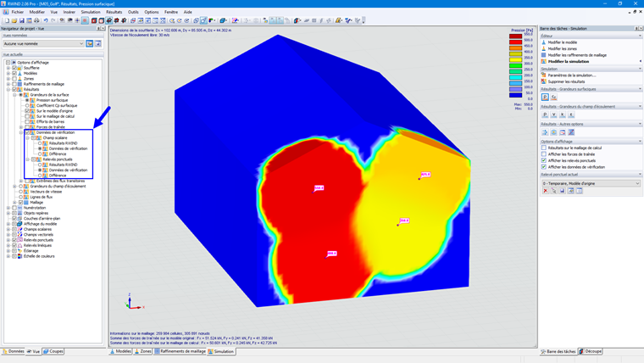Click the New file toolbar icon

coord(7,20)
